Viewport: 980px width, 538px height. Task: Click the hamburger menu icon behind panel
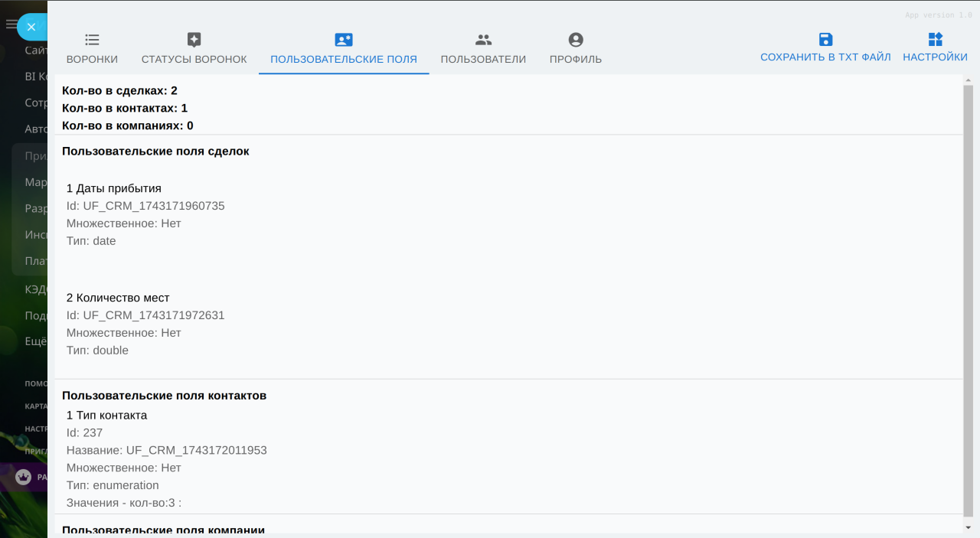[11, 24]
